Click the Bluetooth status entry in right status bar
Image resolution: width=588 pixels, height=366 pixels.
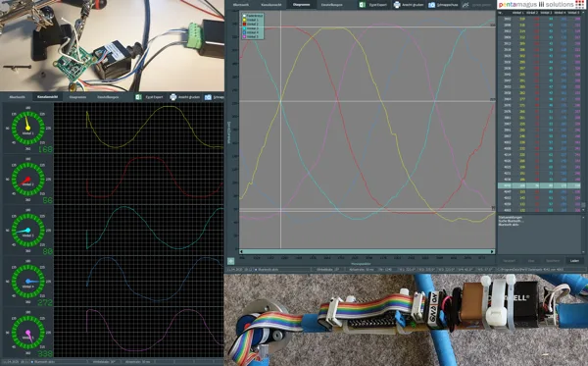[267, 270]
